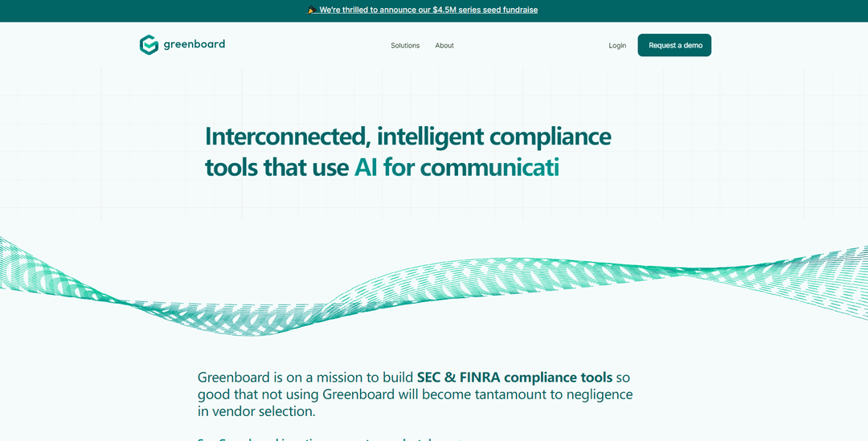Click the partially visible line at page bottom
This screenshot has width=868, height=441.
click(330, 439)
